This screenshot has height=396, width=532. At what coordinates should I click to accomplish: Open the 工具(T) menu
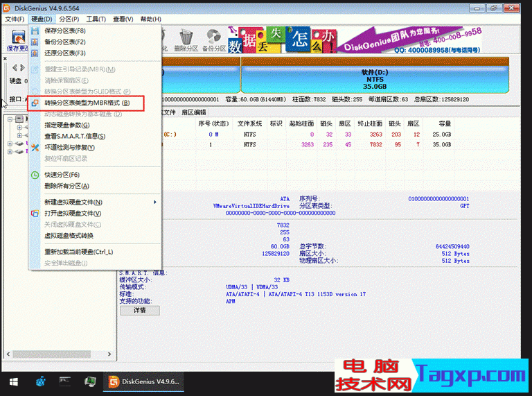tap(96, 19)
